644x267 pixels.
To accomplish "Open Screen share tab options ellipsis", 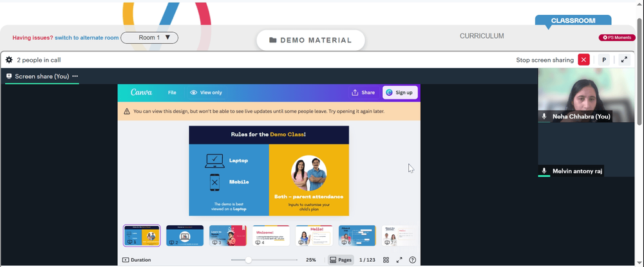I will (75, 77).
